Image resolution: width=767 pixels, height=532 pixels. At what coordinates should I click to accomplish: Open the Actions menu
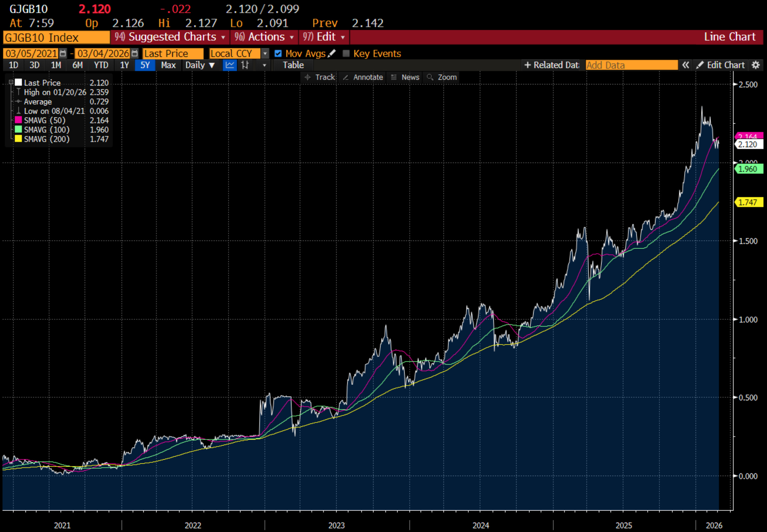[x=264, y=37]
